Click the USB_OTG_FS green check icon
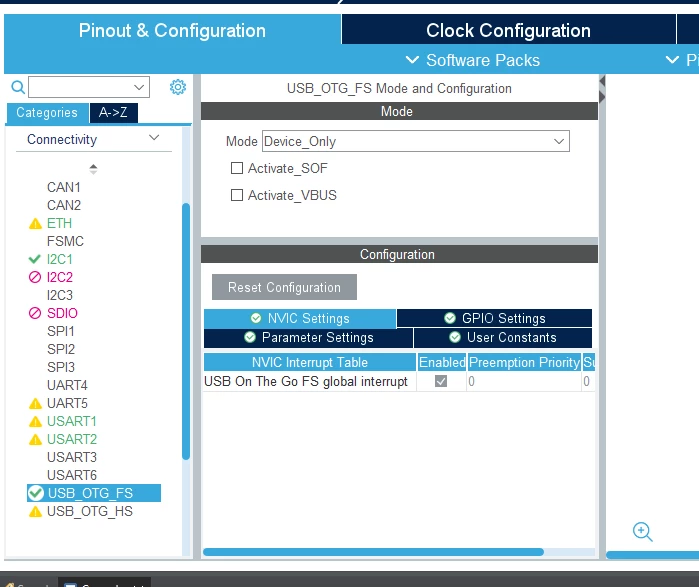This screenshot has width=699, height=587. pos(36,493)
